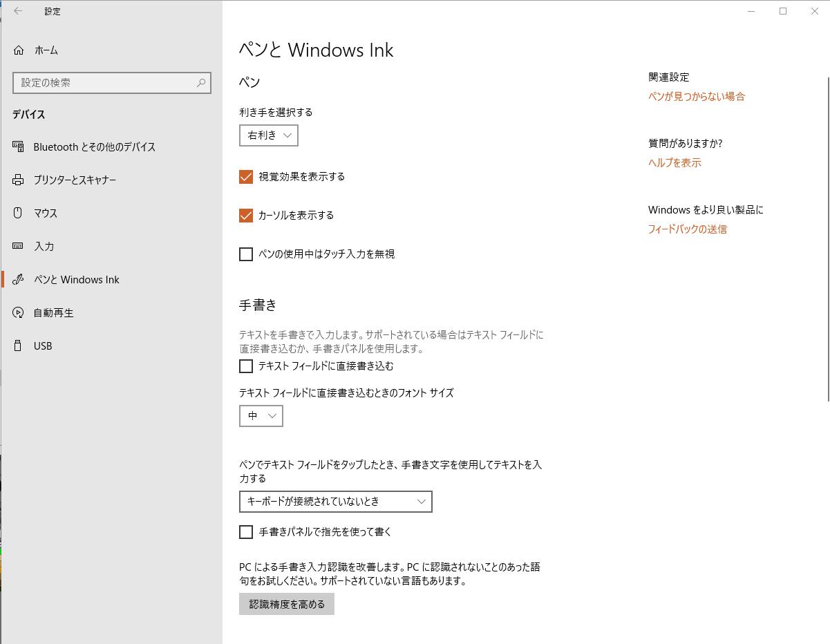Close the 設定 window
Screen dimensions: 830x644
[814, 11]
